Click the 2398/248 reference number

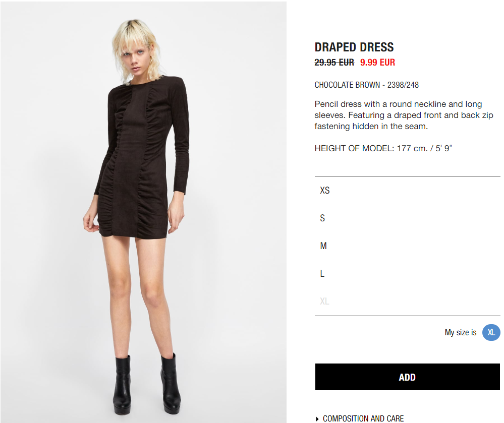click(403, 85)
